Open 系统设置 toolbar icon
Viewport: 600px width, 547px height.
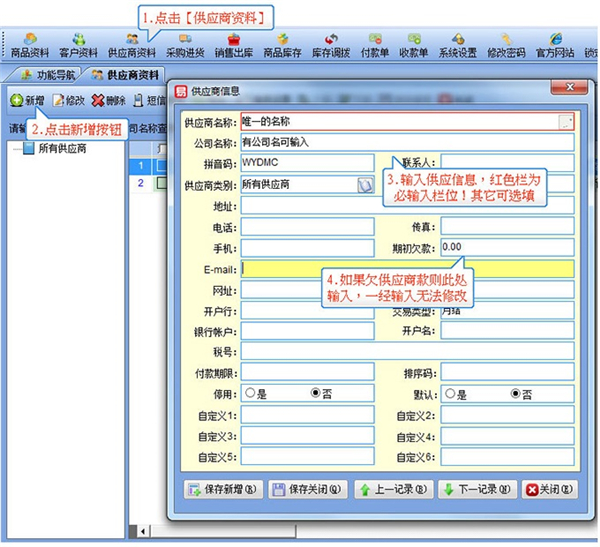[458, 45]
